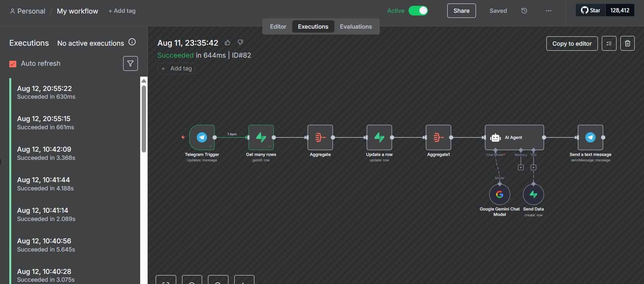Switch to the Editor tab
The width and height of the screenshot is (644, 284).
pyautogui.click(x=278, y=27)
